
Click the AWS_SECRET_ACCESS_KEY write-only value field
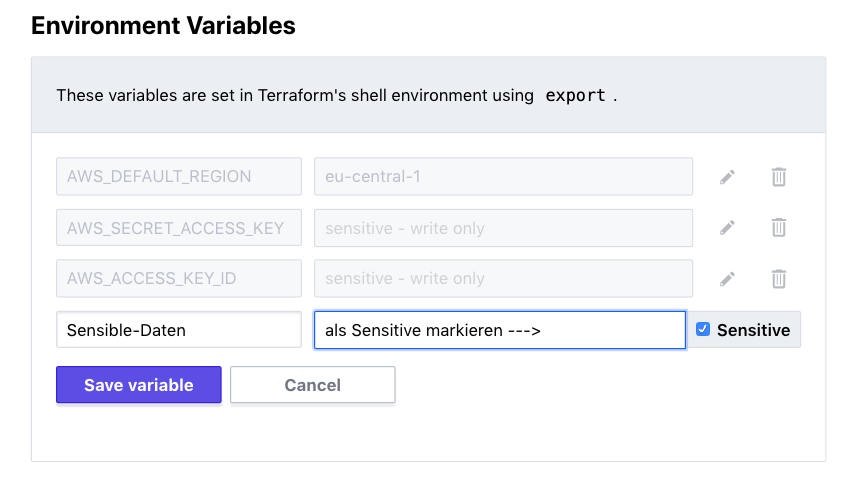pos(503,228)
